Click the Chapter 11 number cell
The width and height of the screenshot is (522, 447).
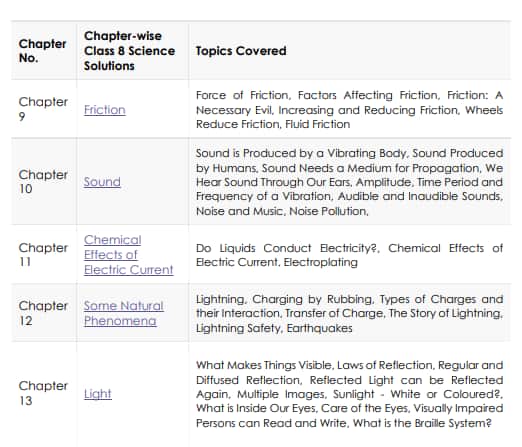[43, 255]
